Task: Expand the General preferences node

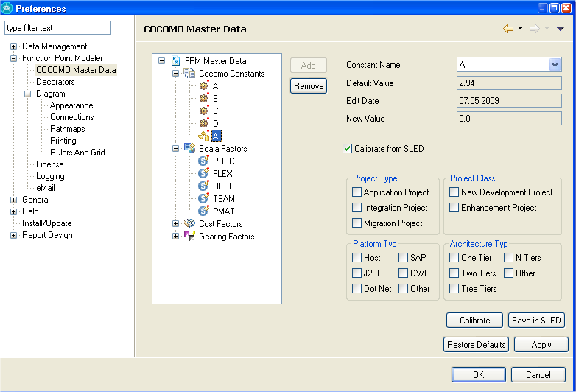Action: 13,200
